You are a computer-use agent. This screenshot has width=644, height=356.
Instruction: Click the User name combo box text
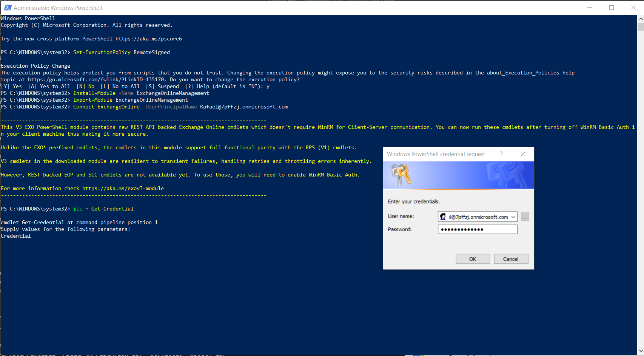(478, 217)
